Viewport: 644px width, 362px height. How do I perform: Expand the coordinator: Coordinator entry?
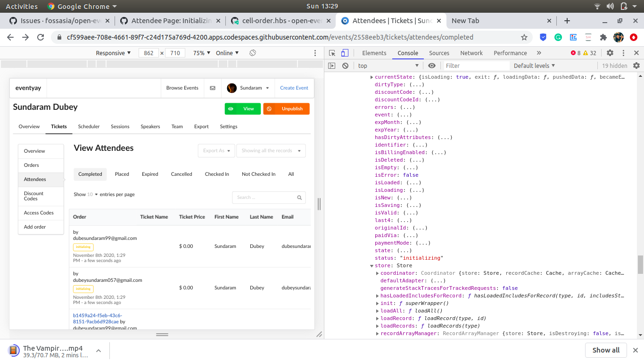coord(377,273)
